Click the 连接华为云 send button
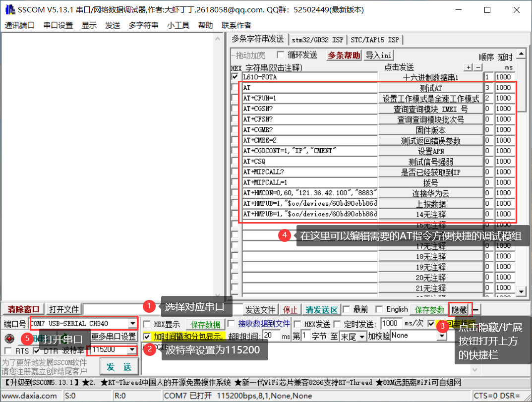This screenshot has width=532, height=402. pyautogui.click(x=430, y=193)
